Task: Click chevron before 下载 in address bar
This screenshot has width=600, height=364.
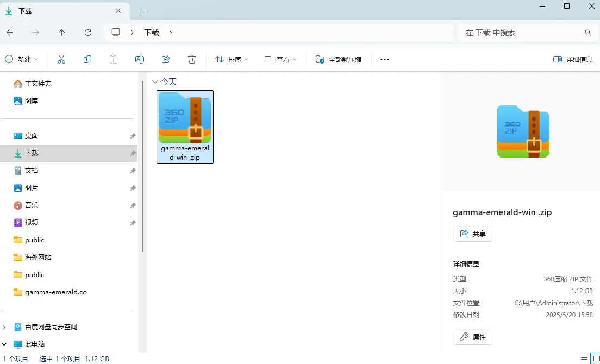Action: tap(132, 33)
